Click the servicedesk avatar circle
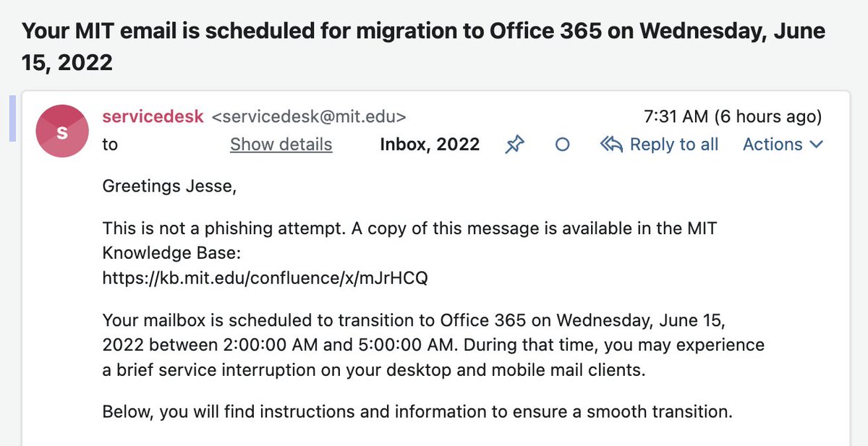The width and height of the screenshot is (868, 446). [62, 131]
